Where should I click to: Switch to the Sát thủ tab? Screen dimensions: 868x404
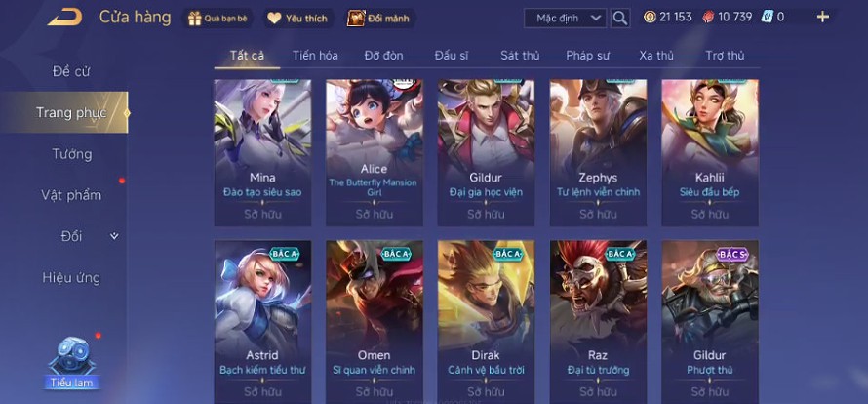click(x=520, y=56)
